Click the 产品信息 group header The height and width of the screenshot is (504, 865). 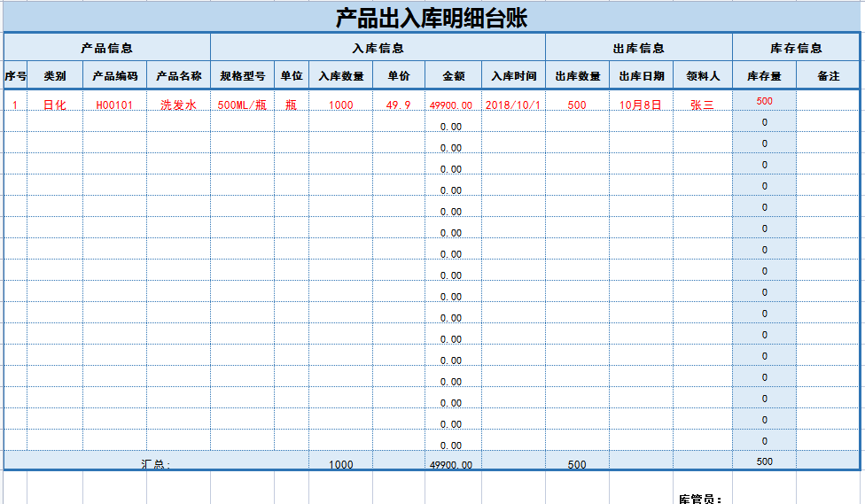click(107, 48)
